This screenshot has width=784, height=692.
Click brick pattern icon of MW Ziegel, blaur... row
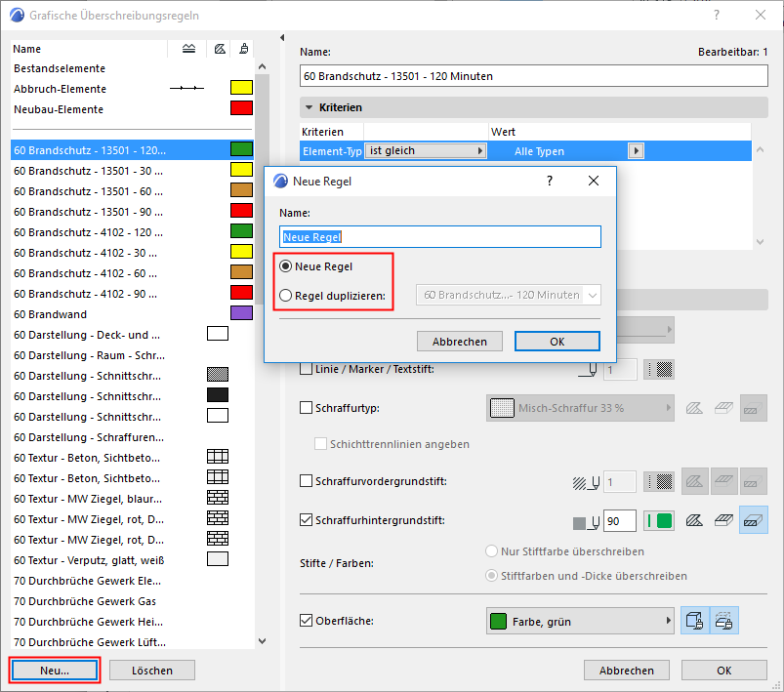[218, 498]
